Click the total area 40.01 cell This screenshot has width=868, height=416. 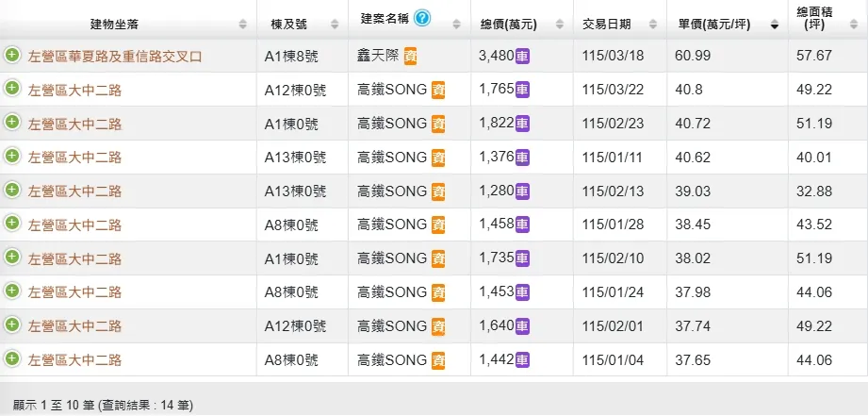828,158
